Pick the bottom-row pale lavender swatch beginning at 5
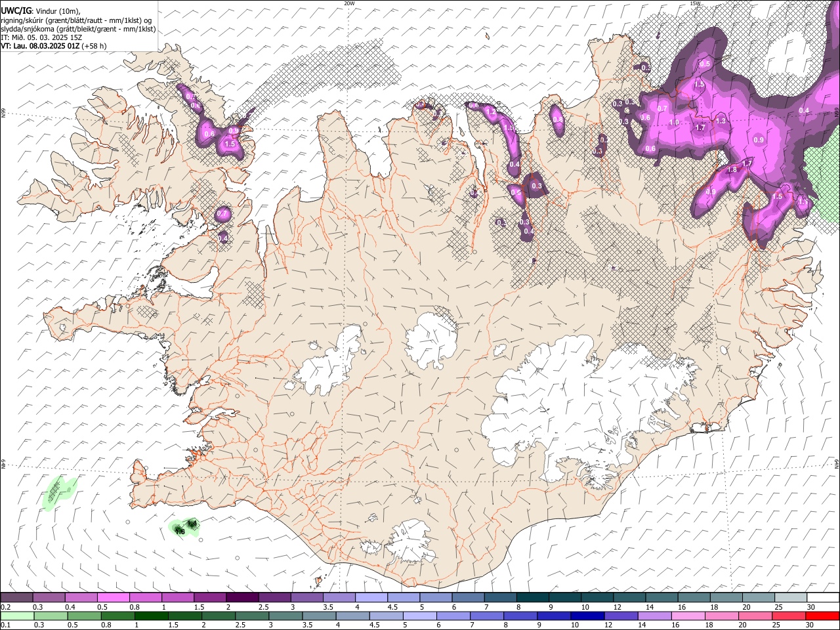 coord(419,616)
